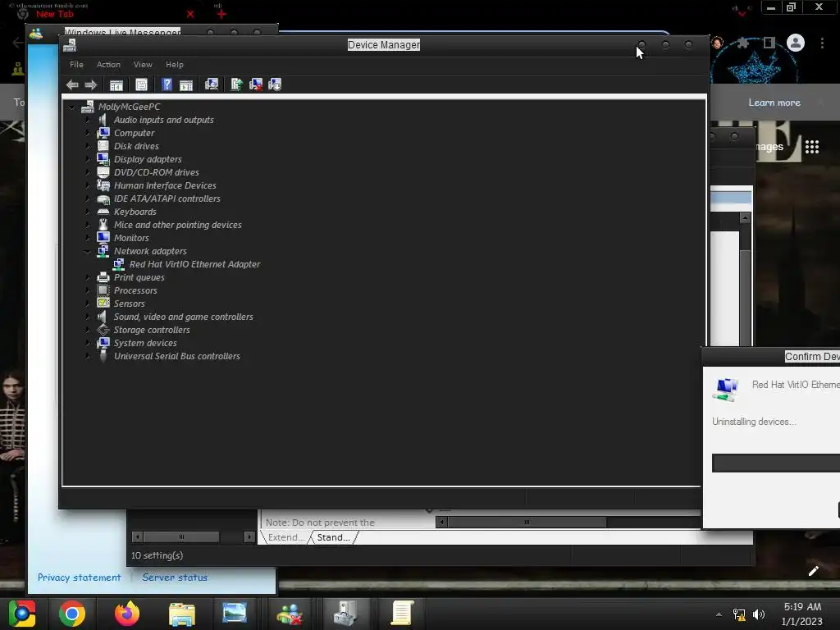Choose the Update driver software toolbar icon

click(x=236, y=84)
